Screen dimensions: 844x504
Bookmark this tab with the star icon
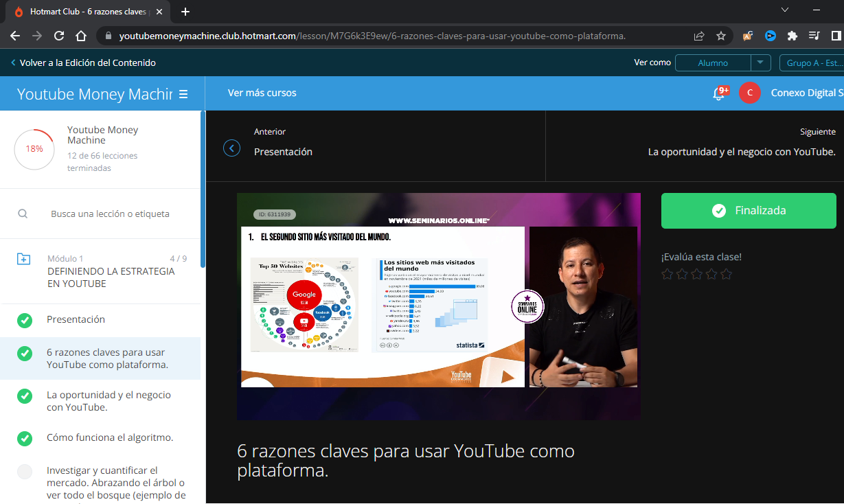[721, 36]
